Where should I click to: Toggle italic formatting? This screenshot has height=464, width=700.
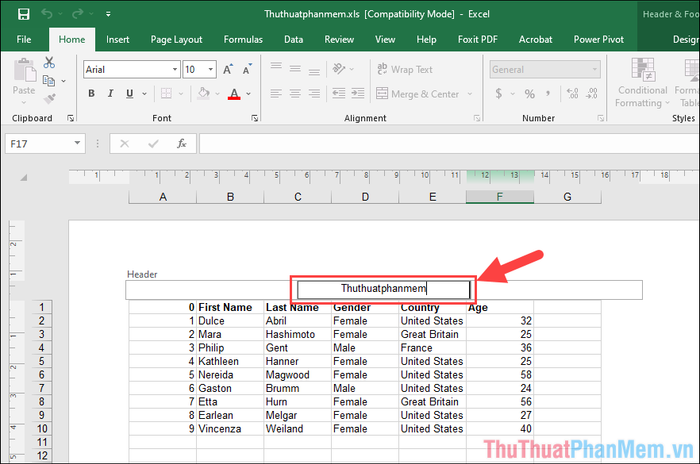tap(111, 94)
